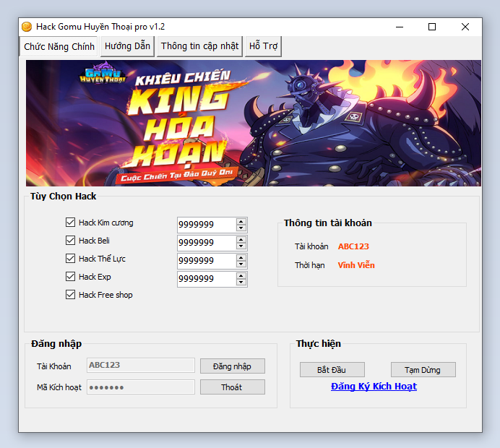Switch to the Hướng Dẫn tab
This screenshot has width=500, height=448.
pos(127,46)
